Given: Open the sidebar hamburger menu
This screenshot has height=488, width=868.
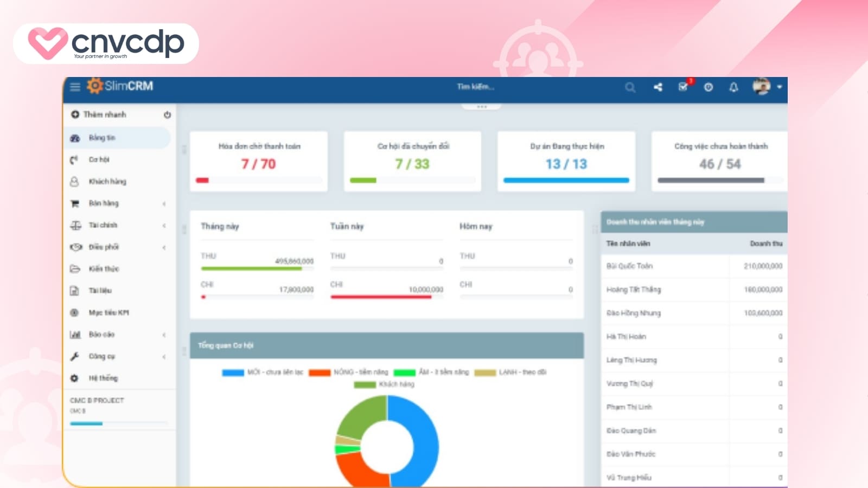Looking at the screenshot, I should coord(75,86).
